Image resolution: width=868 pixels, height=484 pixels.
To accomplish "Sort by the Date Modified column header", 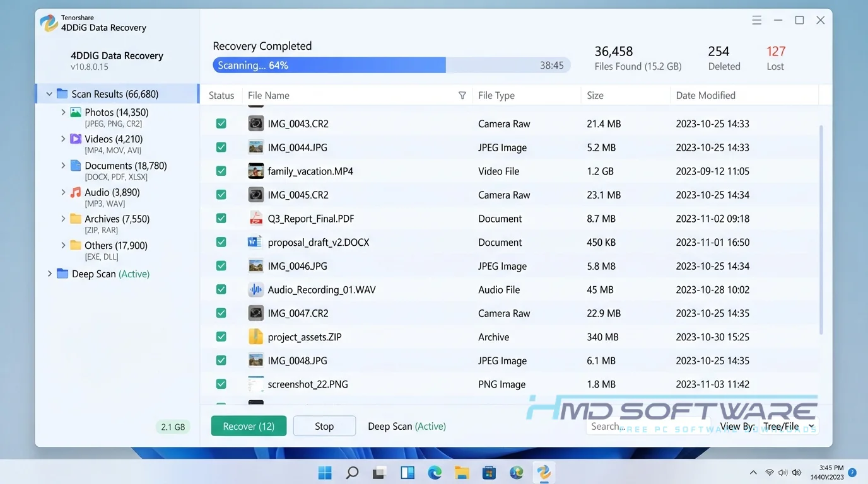I will pyautogui.click(x=706, y=96).
